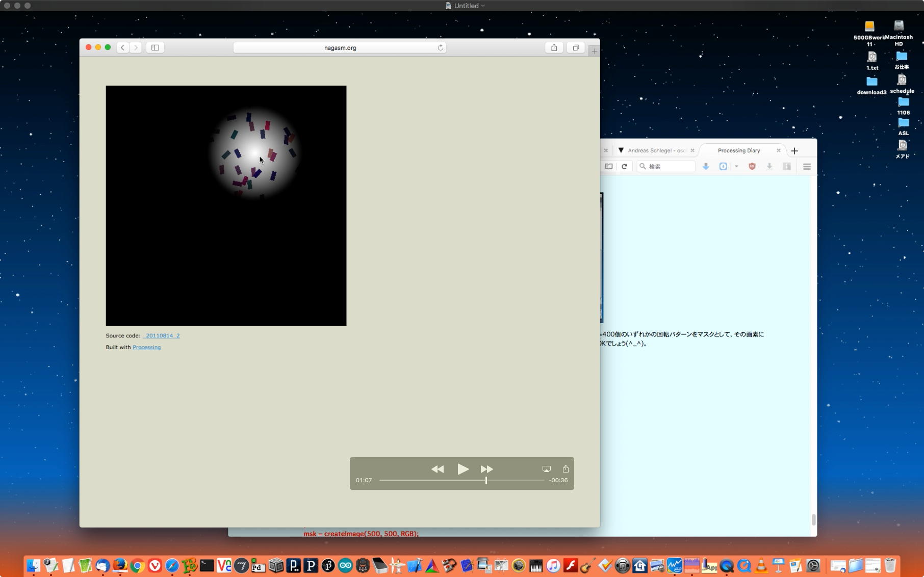Open GarageBand from the Dock

coord(588,565)
